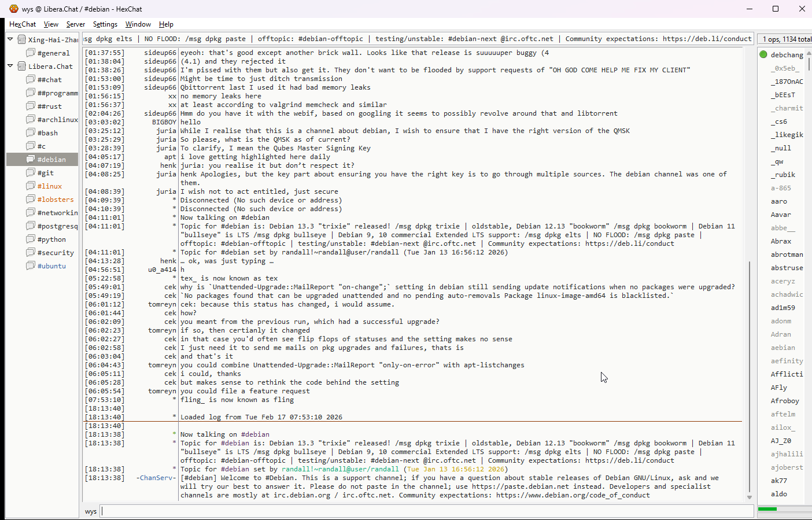This screenshot has width=812, height=520.
Task: Open the Settings menu
Action: point(105,24)
